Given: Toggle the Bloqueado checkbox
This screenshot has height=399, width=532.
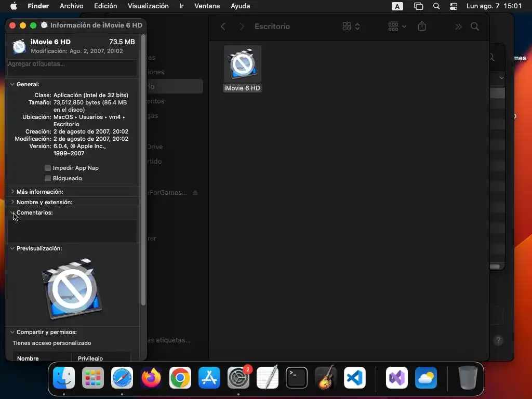Looking at the screenshot, I should click(x=48, y=178).
